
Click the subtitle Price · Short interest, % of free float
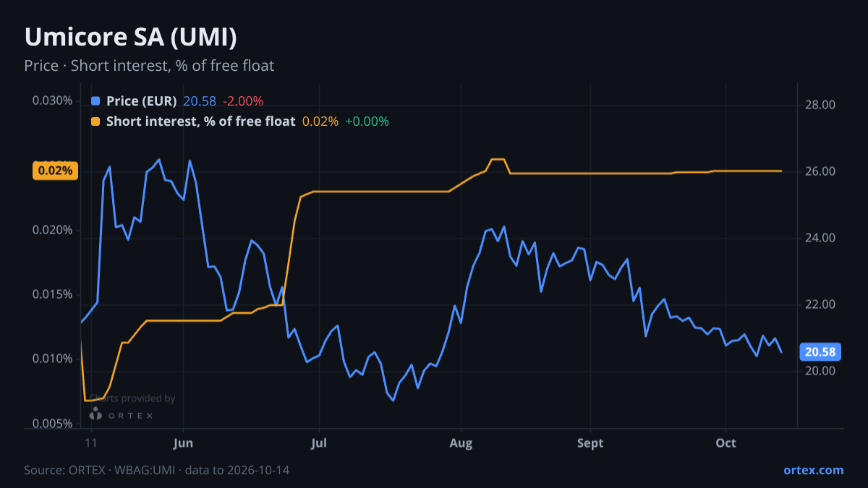click(x=149, y=66)
